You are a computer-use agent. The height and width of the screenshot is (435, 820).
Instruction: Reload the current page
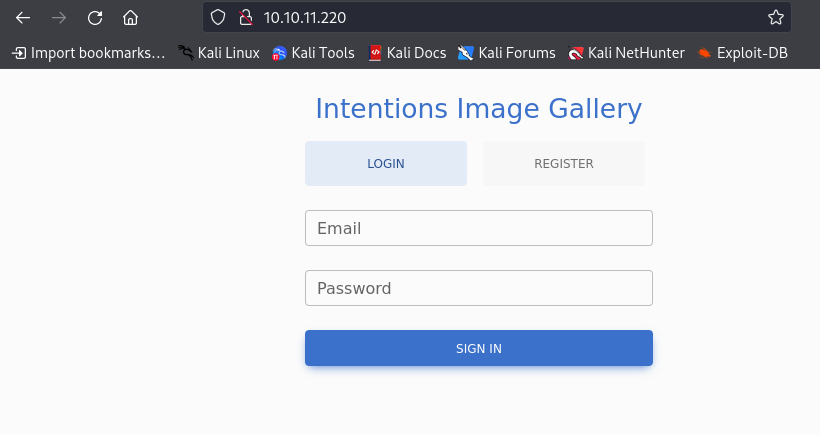[x=95, y=18]
